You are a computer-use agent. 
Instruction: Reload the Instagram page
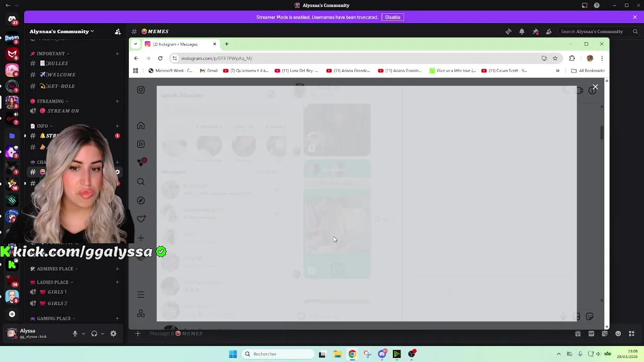pyautogui.click(x=160, y=58)
